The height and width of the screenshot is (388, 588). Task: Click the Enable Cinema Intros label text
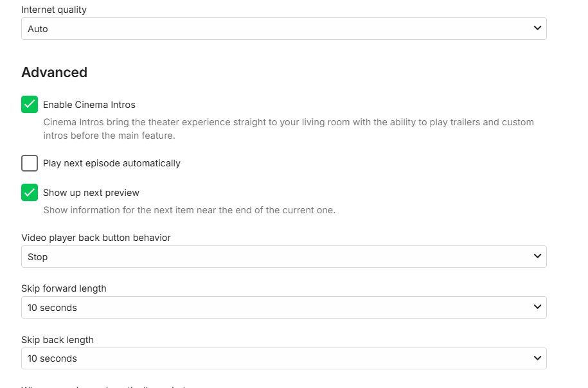89,105
